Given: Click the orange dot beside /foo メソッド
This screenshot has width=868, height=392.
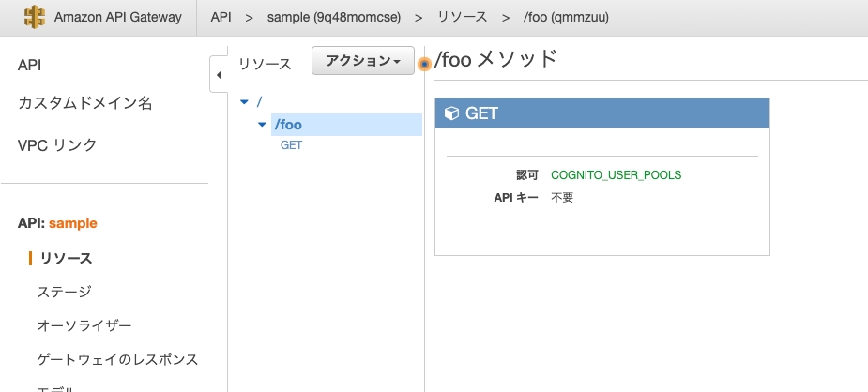Looking at the screenshot, I should (425, 64).
